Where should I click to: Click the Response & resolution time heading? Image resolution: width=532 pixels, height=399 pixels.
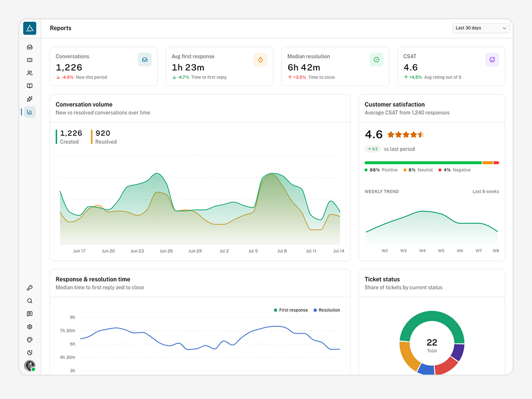(x=93, y=279)
